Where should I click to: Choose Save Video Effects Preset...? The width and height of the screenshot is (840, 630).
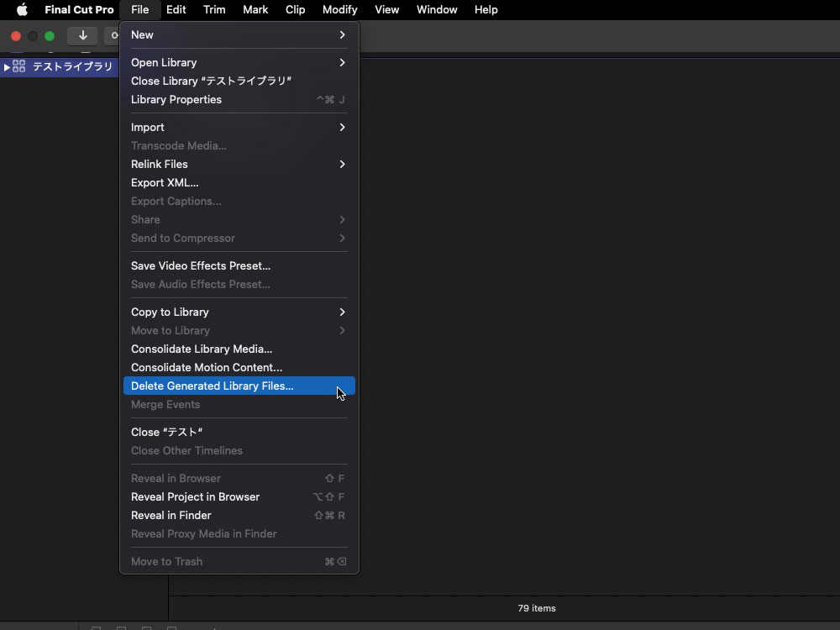[x=239, y=265]
